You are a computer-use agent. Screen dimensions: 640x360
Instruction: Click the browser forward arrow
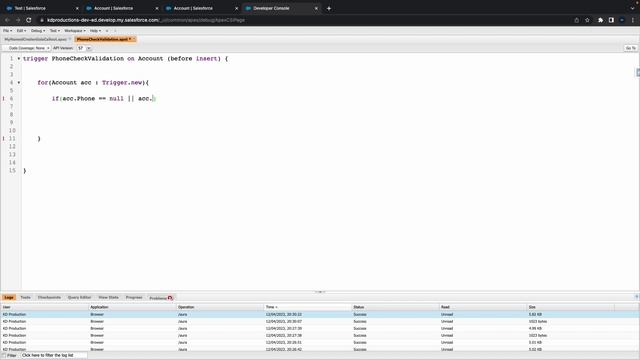point(18,20)
